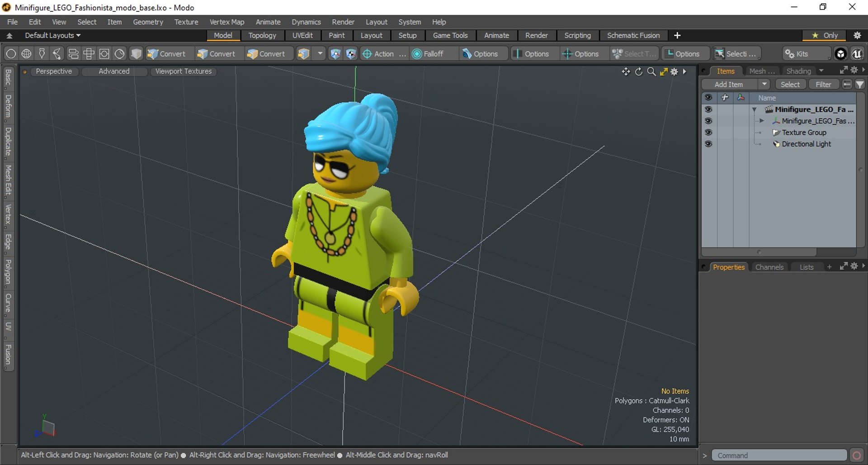Open the Add Item dropdown arrow
The height and width of the screenshot is (465, 868).
pos(764,85)
